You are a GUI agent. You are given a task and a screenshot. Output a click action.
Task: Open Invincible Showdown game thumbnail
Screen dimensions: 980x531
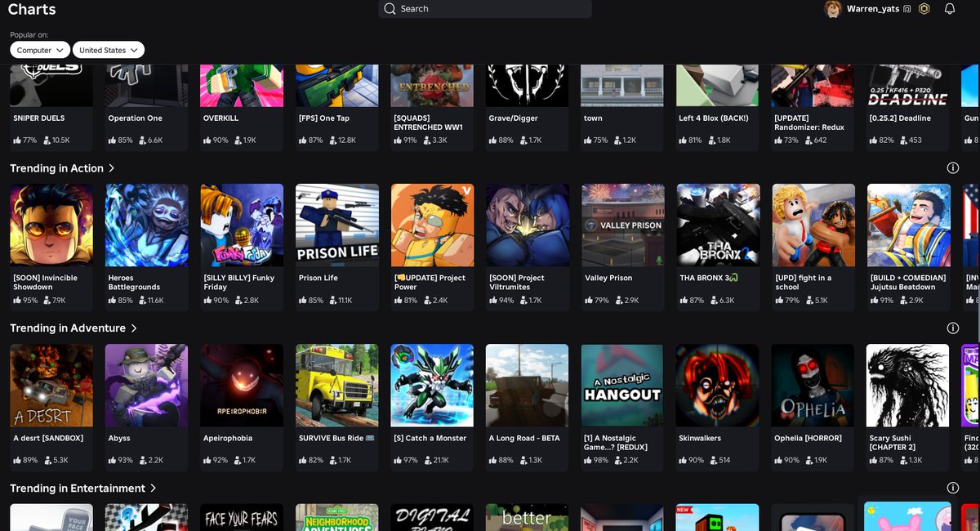tap(51, 225)
